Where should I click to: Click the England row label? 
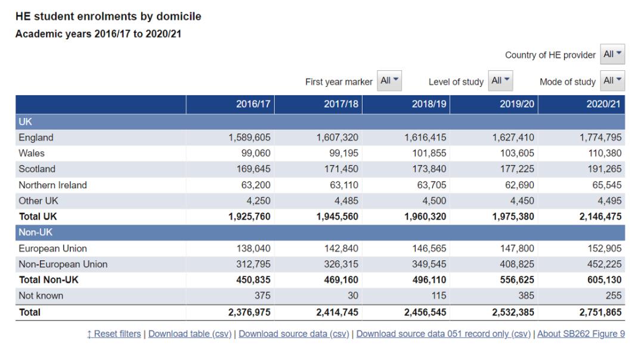point(36,138)
